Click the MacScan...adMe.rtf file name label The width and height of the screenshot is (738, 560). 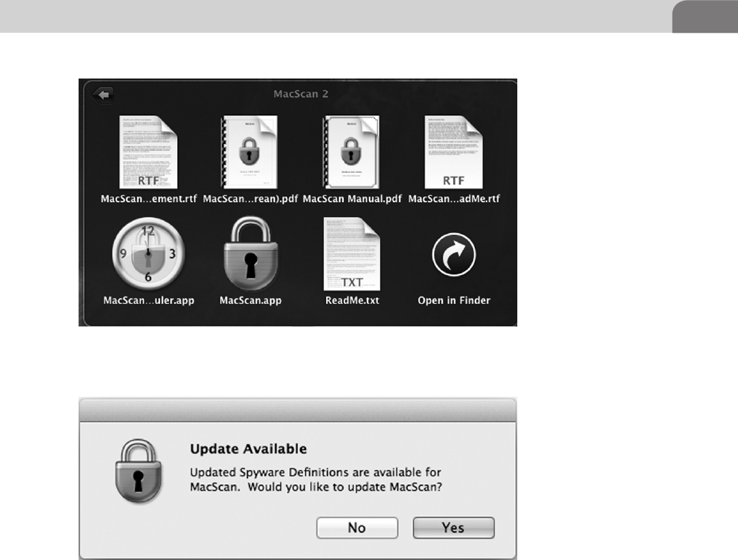click(454, 199)
